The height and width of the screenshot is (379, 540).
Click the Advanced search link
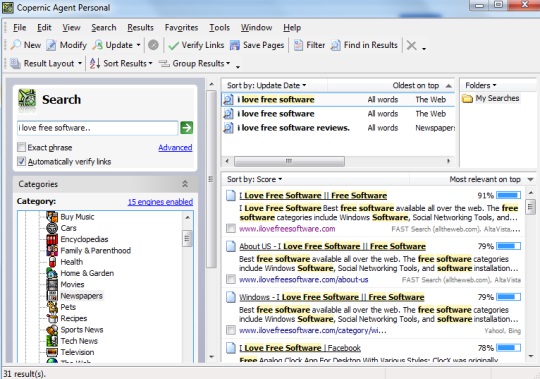click(175, 148)
